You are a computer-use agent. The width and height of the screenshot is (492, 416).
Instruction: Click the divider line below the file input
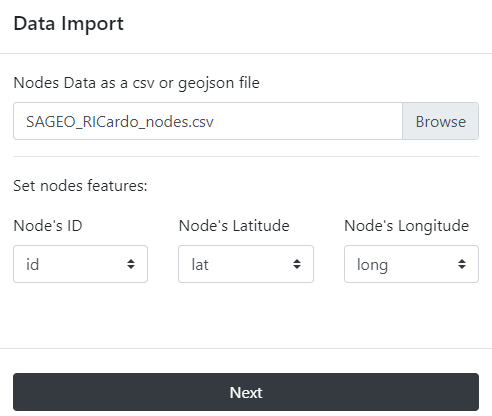click(246, 156)
